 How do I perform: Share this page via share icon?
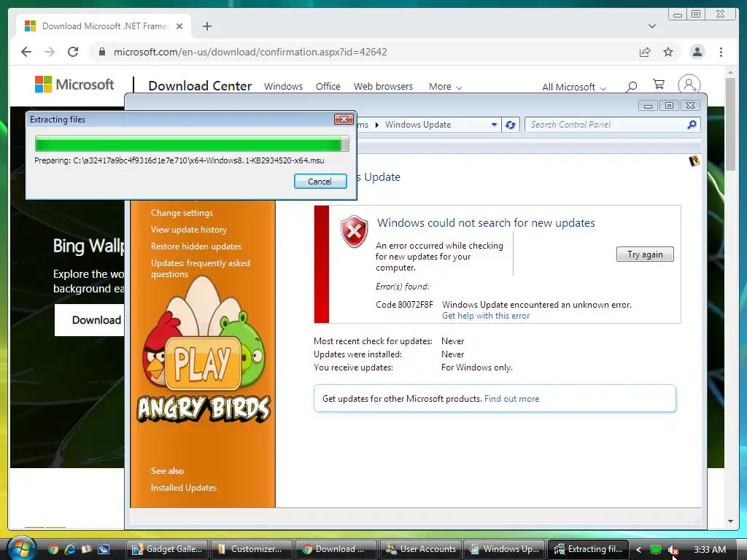click(x=645, y=52)
